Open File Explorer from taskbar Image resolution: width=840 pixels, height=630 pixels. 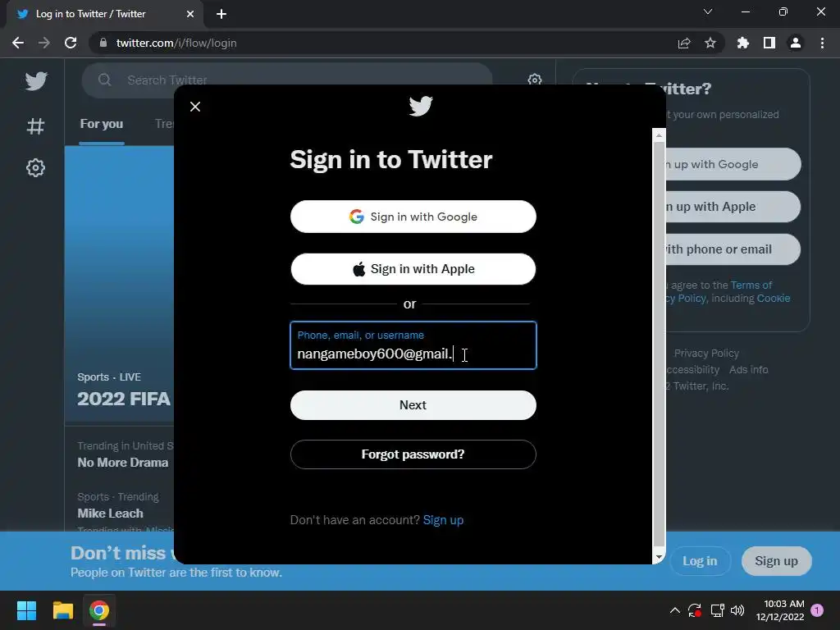coord(62,610)
